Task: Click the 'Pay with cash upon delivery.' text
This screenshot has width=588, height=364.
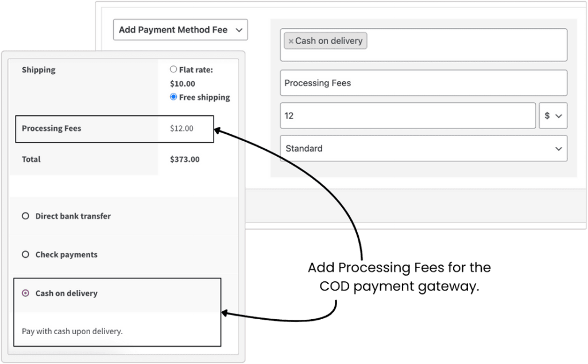Action: pyautogui.click(x=72, y=331)
